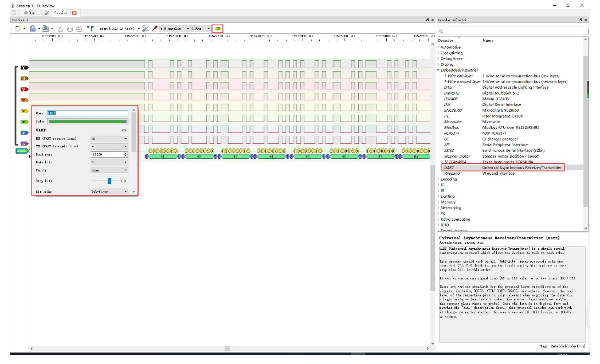This screenshot has width=600, height=364.
Task: Select the D0 channel label
Action: [24, 68]
